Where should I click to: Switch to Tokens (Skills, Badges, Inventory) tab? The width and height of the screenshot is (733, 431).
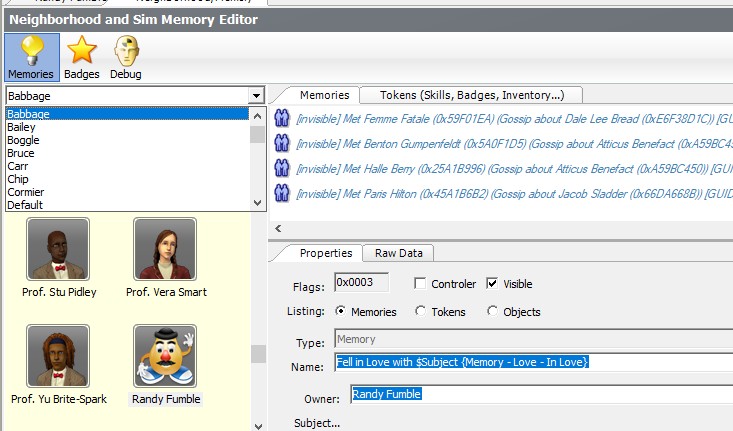[472, 95]
